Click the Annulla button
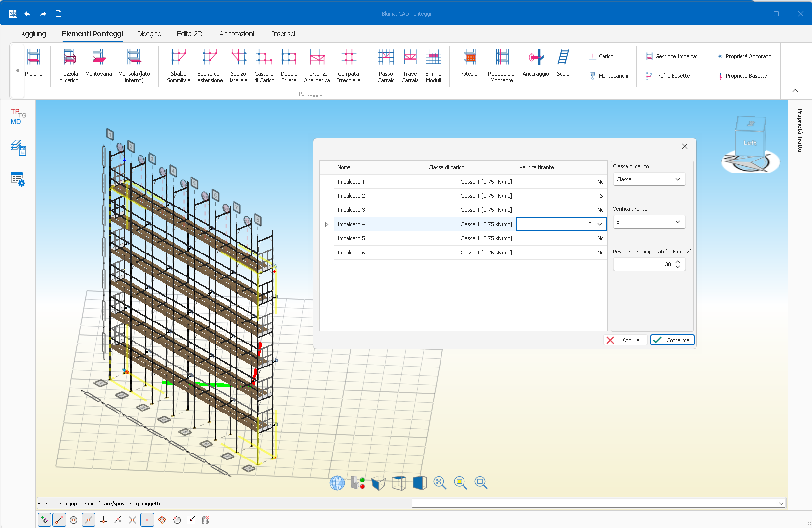 tap(625, 340)
